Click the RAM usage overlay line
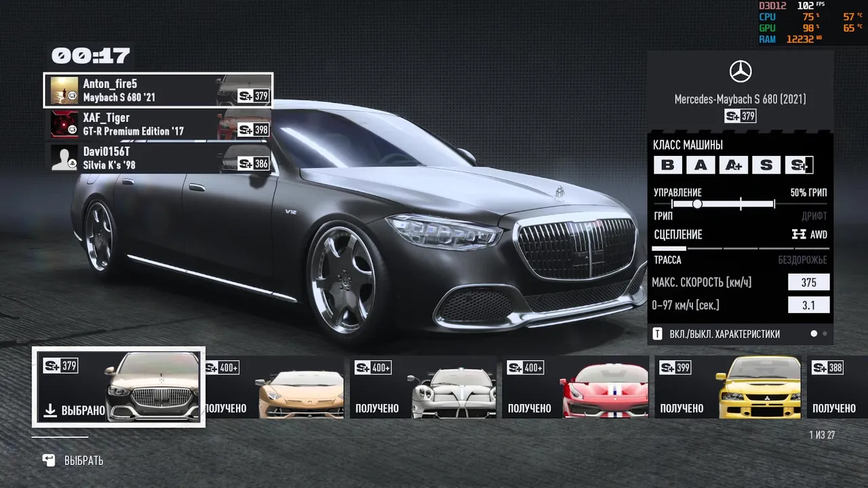 tap(791, 39)
